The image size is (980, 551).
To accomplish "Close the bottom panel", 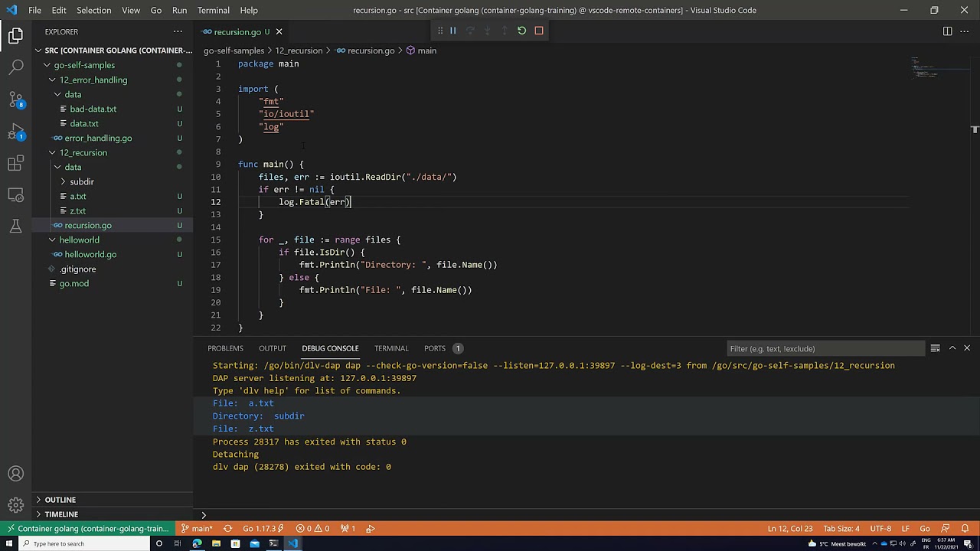I will click(x=967, y=348).
